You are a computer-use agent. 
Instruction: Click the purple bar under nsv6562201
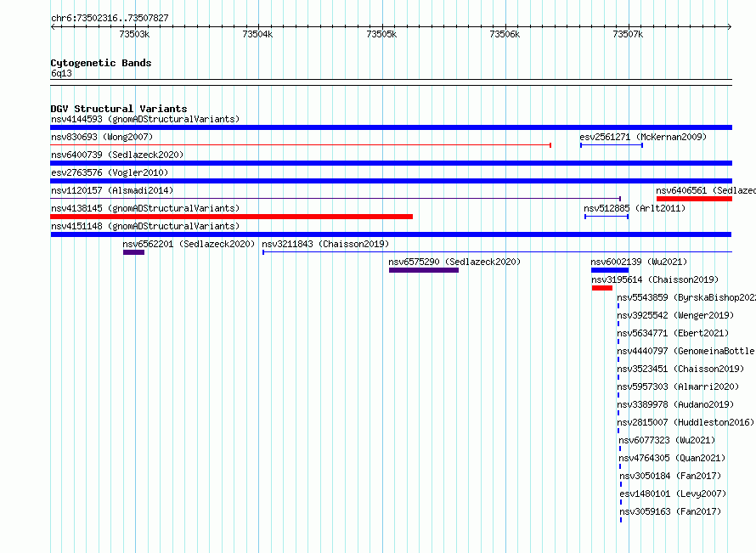pyautogui.click(x=133, y=252)
